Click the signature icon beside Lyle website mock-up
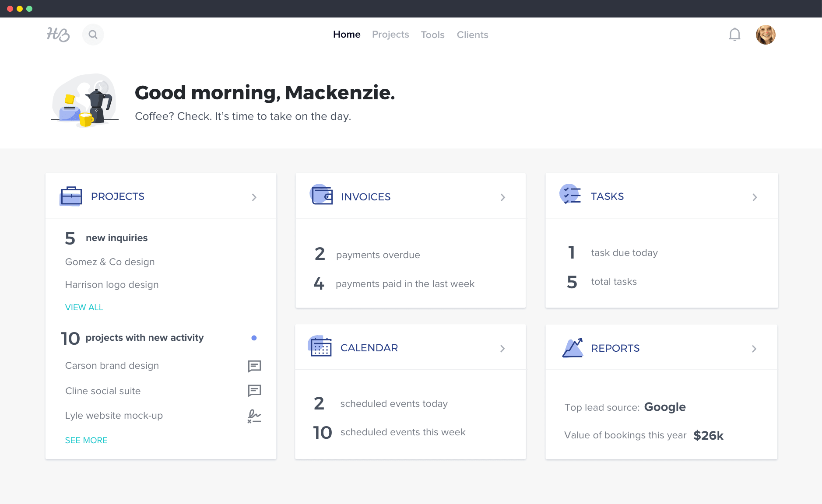 (x=254, y=416)
